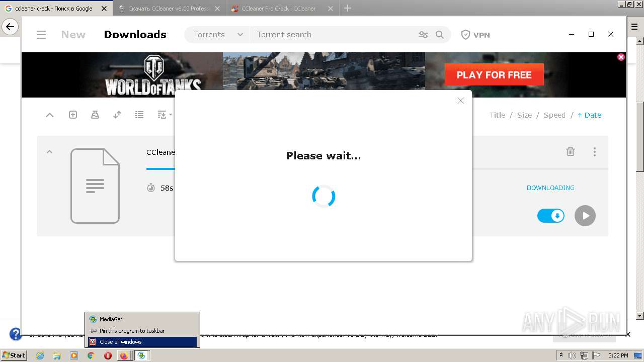Screen dimensions: 644x362
Task: Launch Internet Explorer from taskbar
Action: (40, 355)
